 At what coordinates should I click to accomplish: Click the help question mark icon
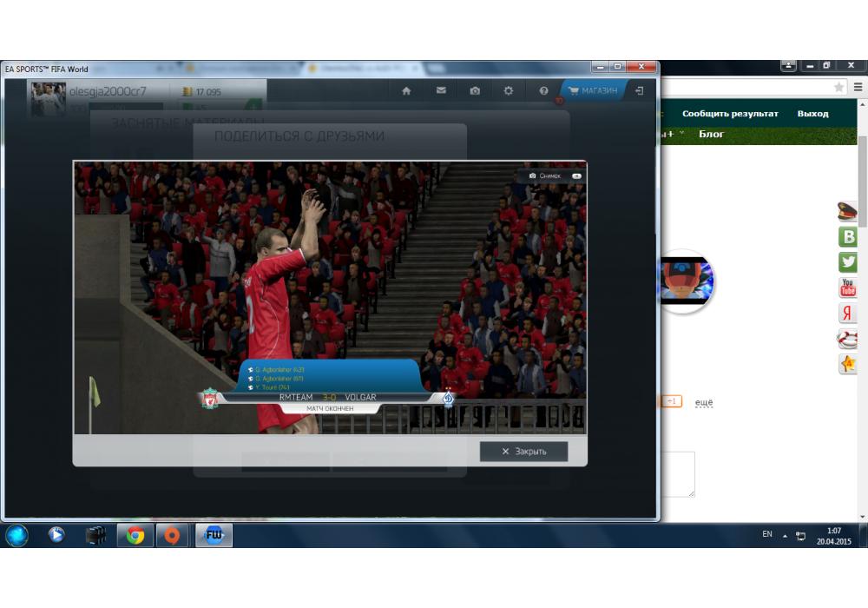tap(543, 91)
